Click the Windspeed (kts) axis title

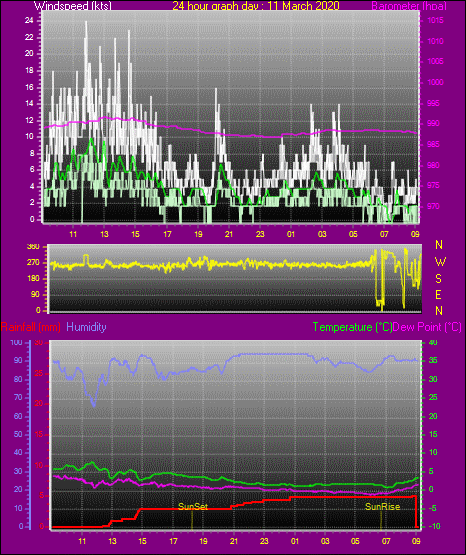tap(73, 5)
